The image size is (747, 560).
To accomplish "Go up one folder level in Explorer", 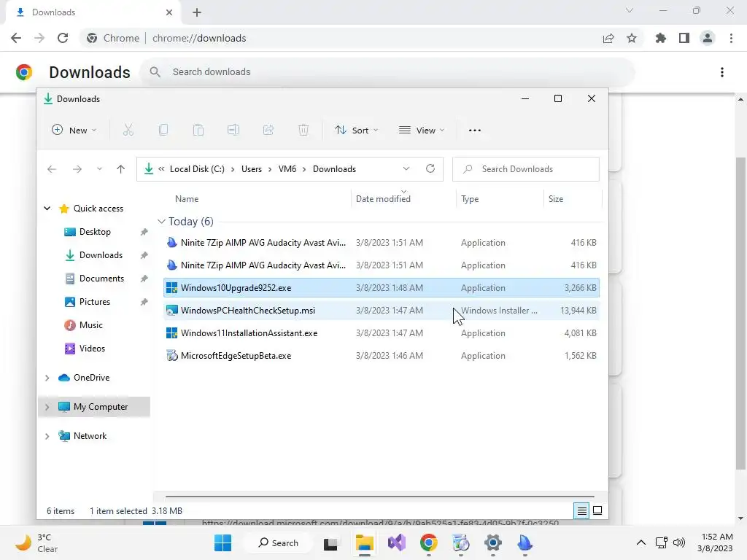I will click(x=120, y=169).
